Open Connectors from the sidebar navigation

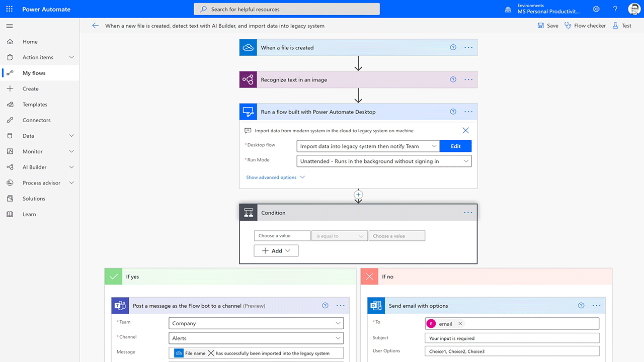(x=36, y=120)
